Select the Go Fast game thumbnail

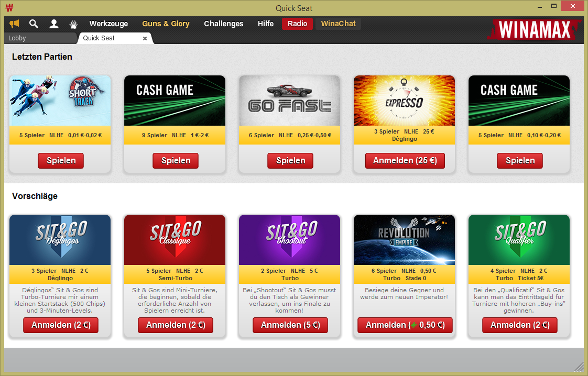pos(289,101)
